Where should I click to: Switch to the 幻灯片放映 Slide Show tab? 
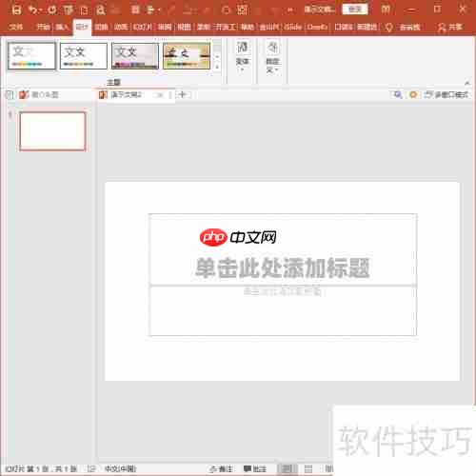tap(143, 27)
